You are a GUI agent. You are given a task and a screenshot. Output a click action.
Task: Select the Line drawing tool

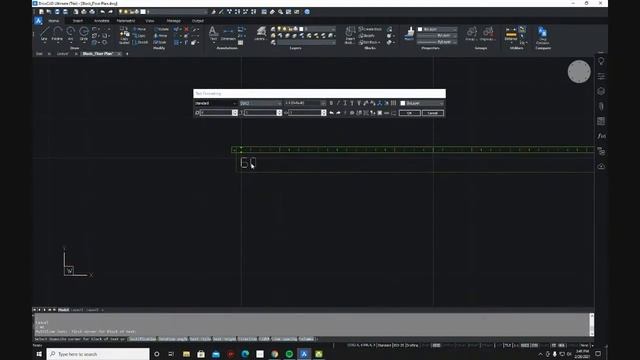tap(44, 33)
